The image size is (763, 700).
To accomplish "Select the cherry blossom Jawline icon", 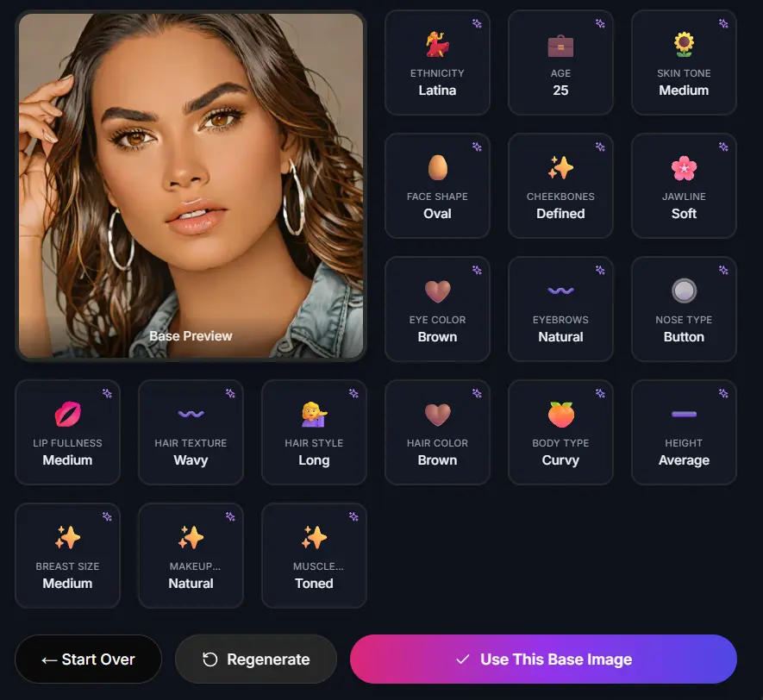I will coord(684,168).
